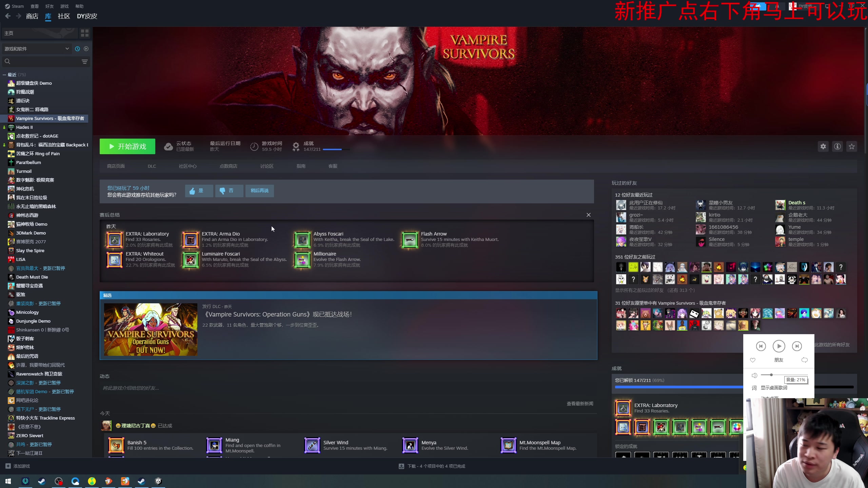Close the 赛后总结 summary panel
This screenshot has width=868, height=488.
pos(589,215)
